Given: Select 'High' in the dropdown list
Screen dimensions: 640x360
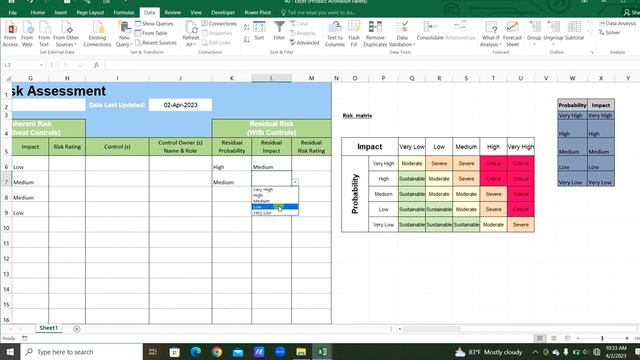Looking at the screenshot, I should click(275, 196).
